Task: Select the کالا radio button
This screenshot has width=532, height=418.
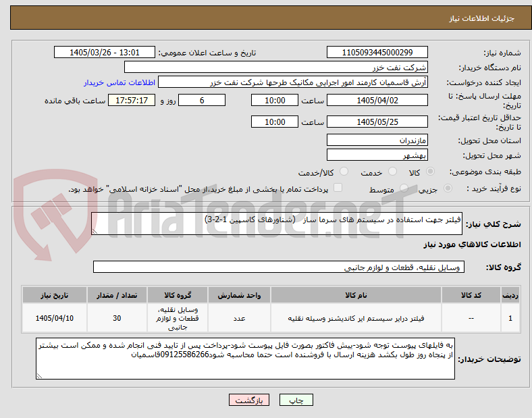Action: [x=430, y=172]
